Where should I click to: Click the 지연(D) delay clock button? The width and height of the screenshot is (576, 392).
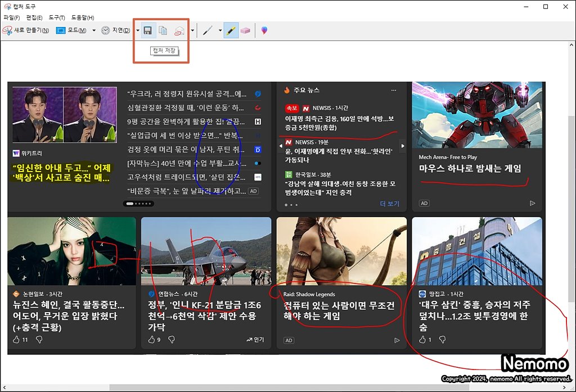(x=116, y=30)
